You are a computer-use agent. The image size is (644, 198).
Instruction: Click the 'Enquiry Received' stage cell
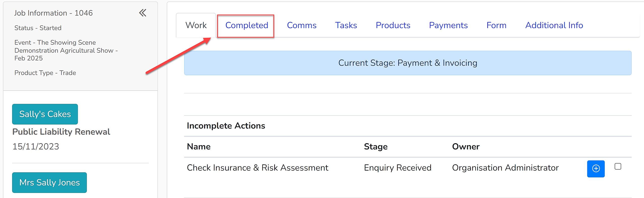coord(397,168)
